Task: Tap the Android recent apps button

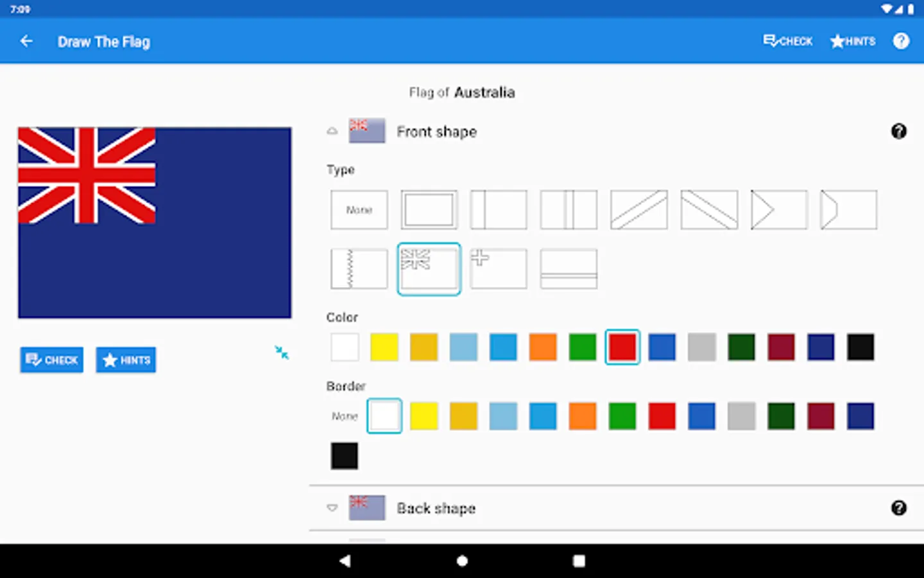Action: click(x=579, y=561)
